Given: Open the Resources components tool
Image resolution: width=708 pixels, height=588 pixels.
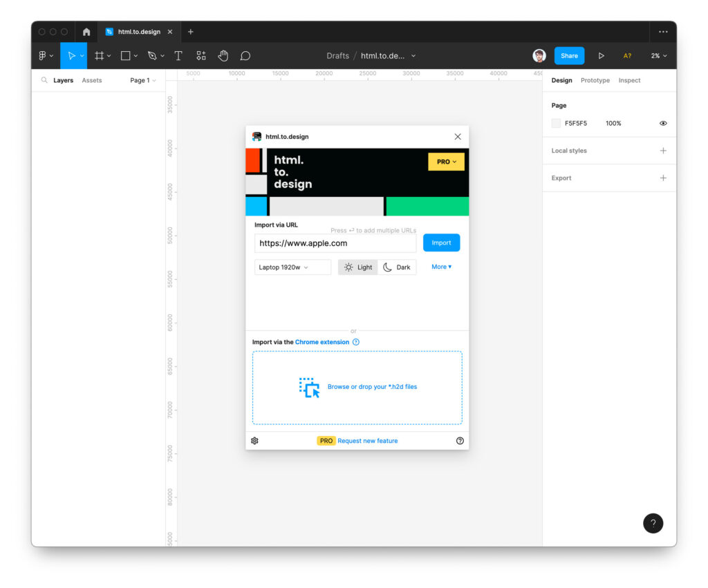Looking at the screenshot, I should (x=201, y=56).
